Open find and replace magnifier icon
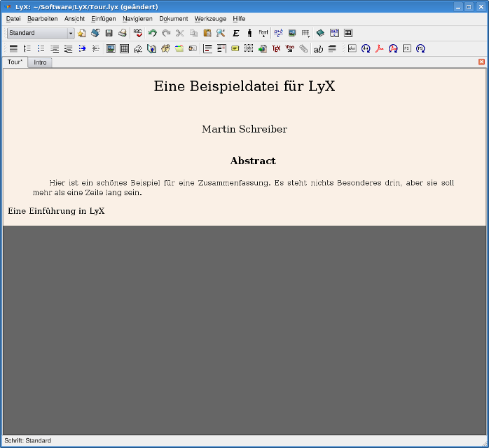 (x=221, y=33)
